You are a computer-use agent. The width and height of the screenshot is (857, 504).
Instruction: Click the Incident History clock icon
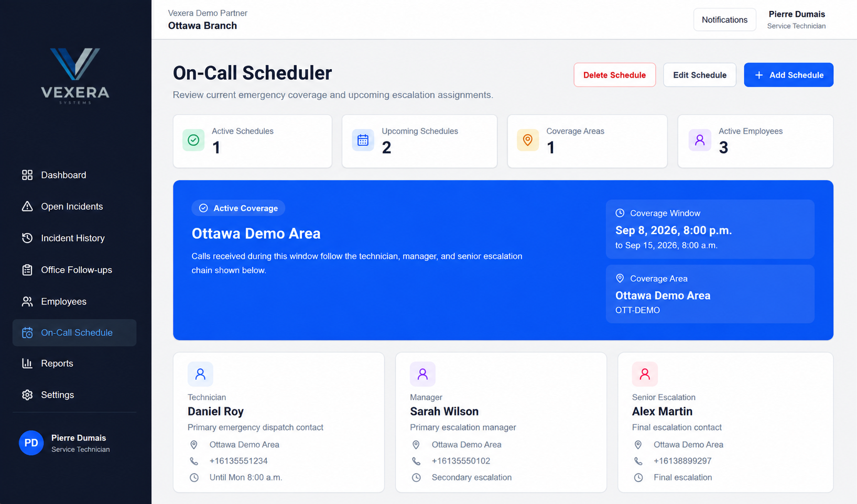pos(27,238)
